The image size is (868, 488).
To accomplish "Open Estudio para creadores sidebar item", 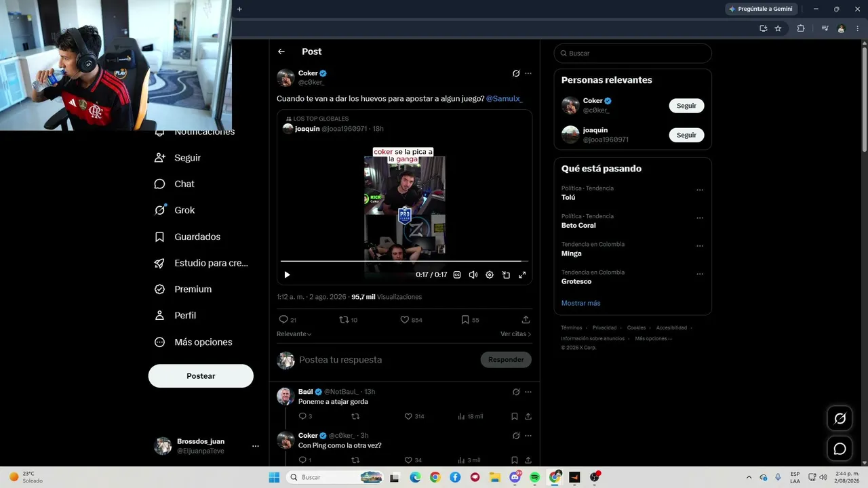I will [x=201, y=263].
